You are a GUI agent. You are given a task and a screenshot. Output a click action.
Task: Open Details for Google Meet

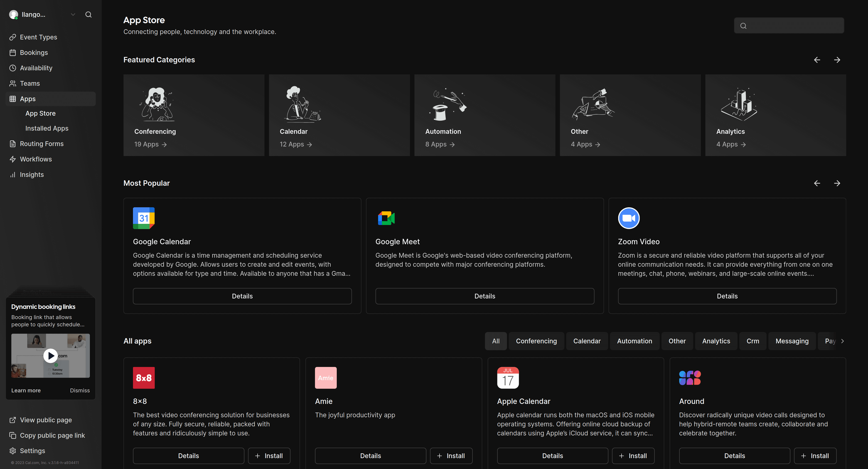485,296
